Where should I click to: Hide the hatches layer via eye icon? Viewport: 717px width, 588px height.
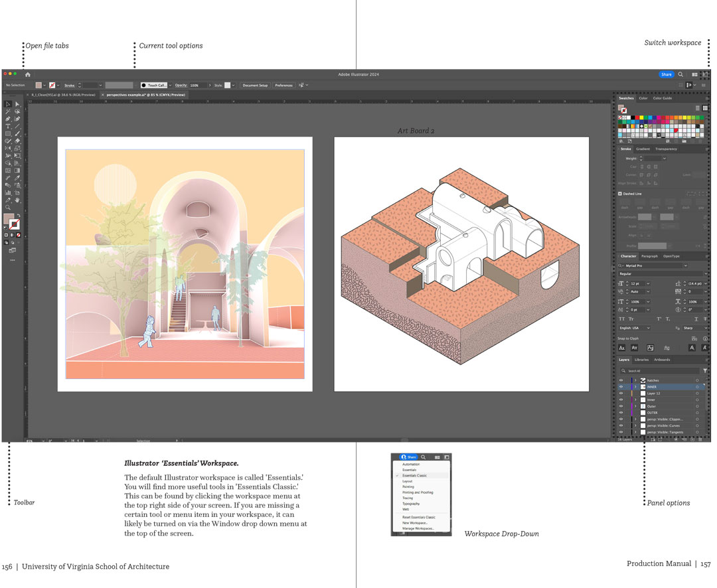point(621,380)
